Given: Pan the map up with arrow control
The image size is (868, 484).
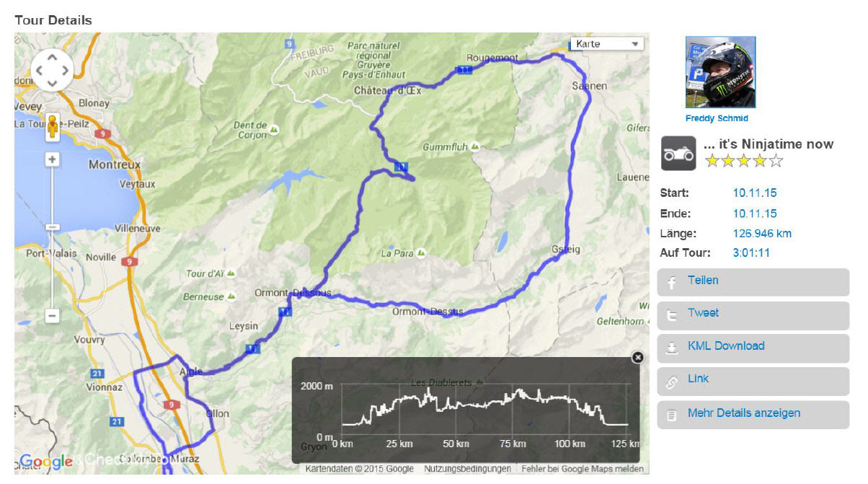Looking at the screenshot, I should pyautogui.click(x=52, y=57).
